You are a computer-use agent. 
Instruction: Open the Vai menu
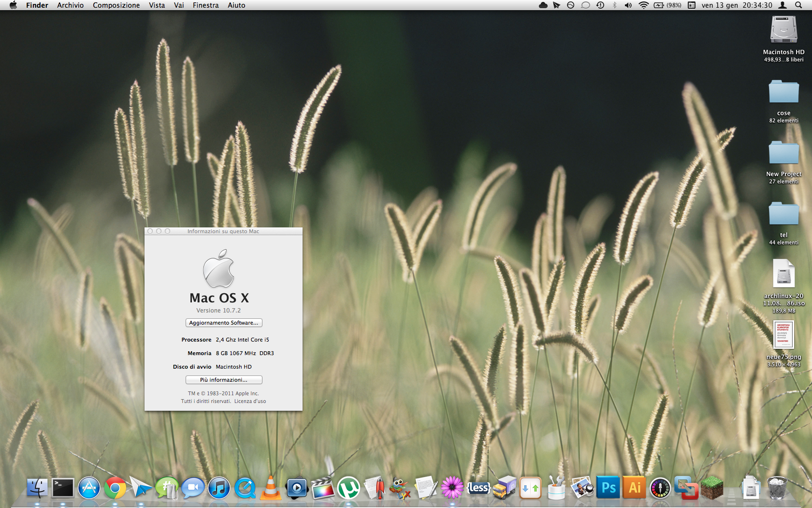(179, 5)
